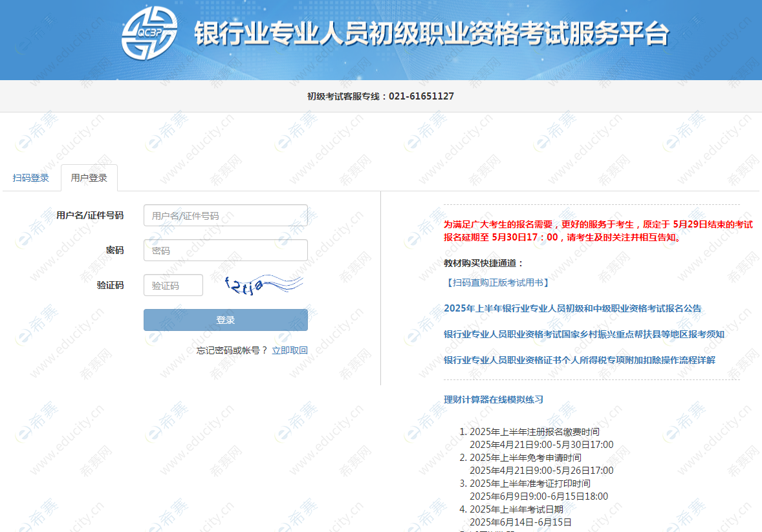The width and height of the screenshot is (762, 532).
Task: Open the 立即取回 password recovery link
Action: click(x=290, y=350)
